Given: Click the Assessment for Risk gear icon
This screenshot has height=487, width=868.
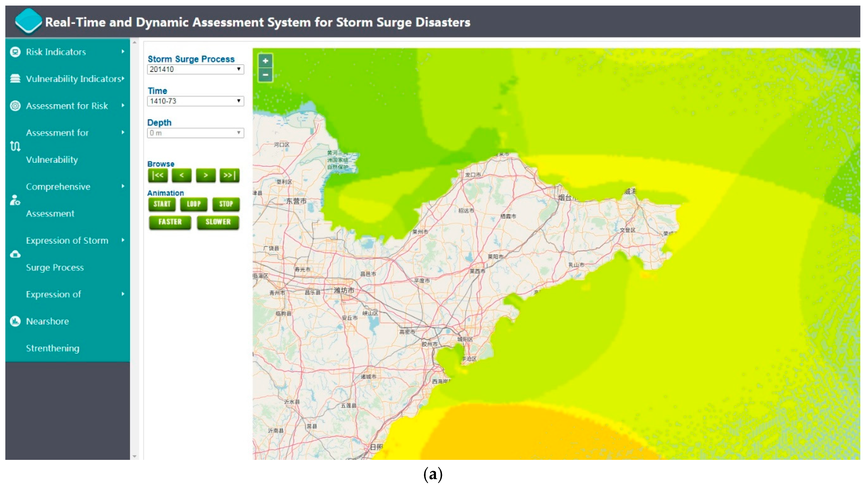Looking at the screenshot, I should click(x=15, y=106).
